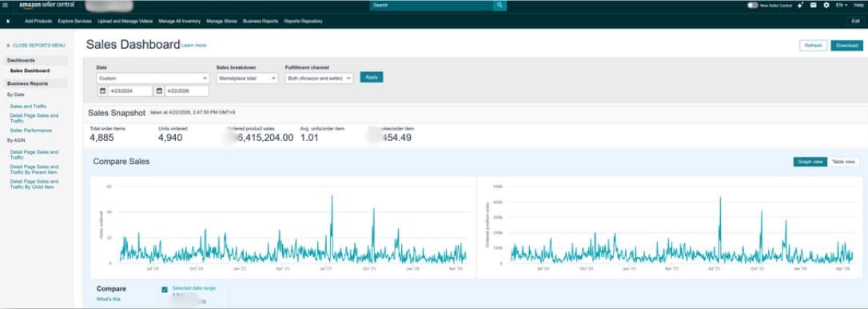This screenshot has width=868, height=309.
Task: Open Upload and Manage Videos
Action: pyautogui.click(x=125, y=21)
